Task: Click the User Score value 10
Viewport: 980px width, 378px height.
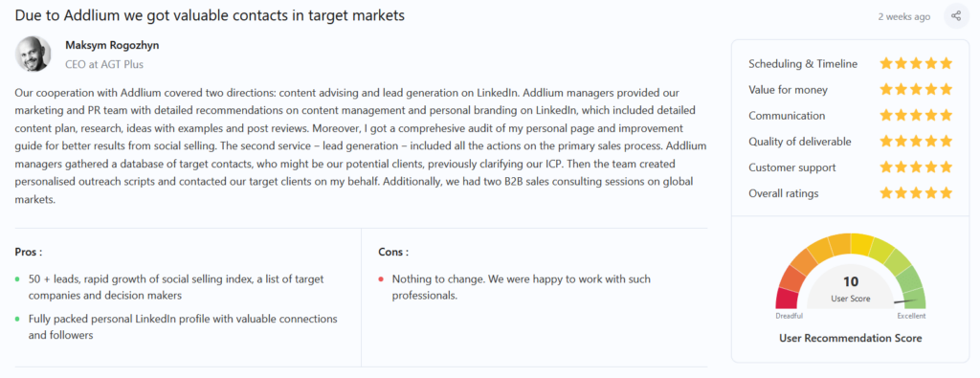Action: coord(851,281)
